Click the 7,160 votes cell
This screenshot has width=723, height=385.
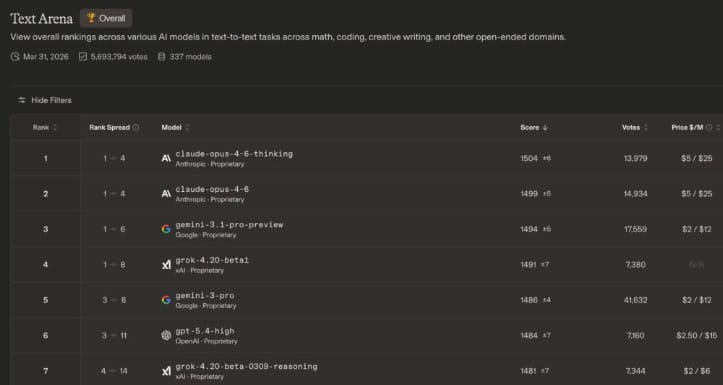(x=635, y=335)
